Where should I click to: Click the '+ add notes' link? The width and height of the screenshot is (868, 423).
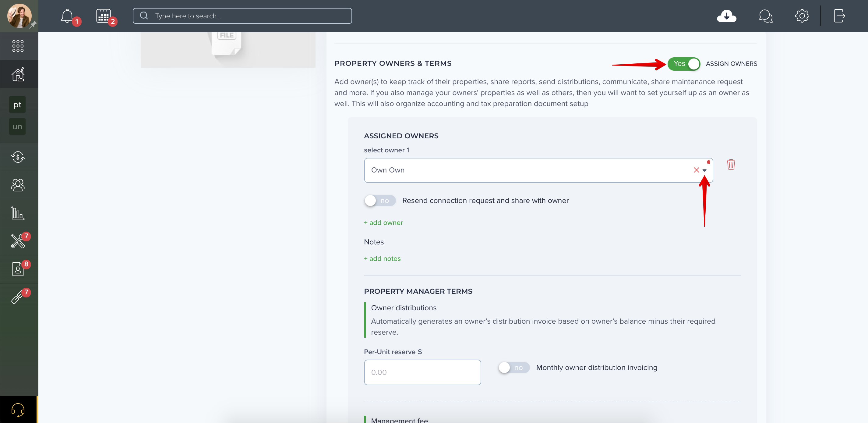382,259
